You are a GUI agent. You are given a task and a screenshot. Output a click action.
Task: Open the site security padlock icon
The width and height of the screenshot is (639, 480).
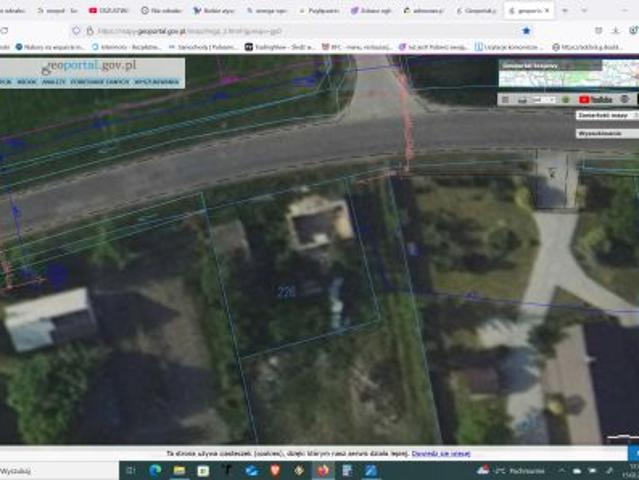click(x=90, y=31)
